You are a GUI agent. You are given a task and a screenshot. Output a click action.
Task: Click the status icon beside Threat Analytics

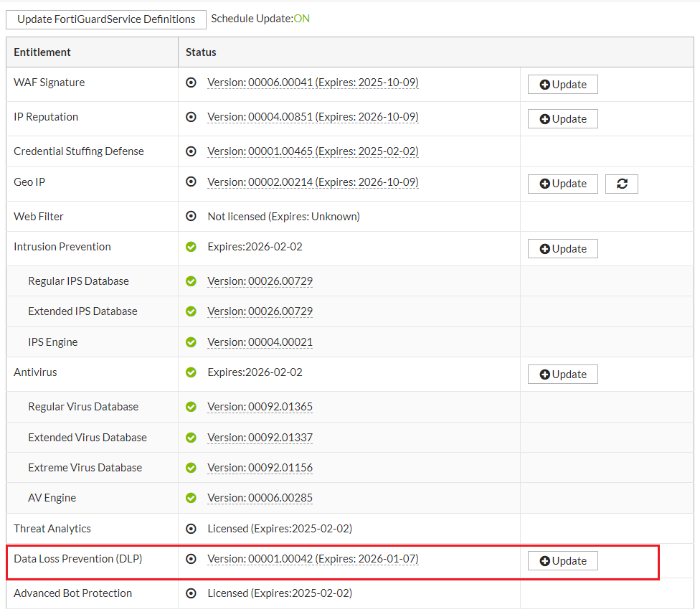(x=191, y=528)
